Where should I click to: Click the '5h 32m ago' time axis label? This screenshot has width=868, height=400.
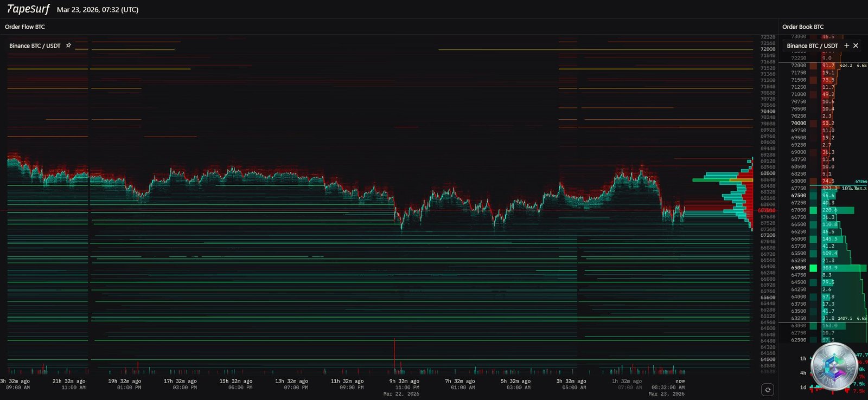[515, 381]
